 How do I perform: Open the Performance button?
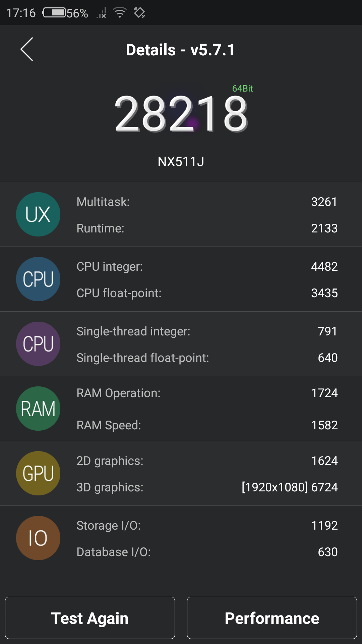pyautogui.click(x=272, y=618)
